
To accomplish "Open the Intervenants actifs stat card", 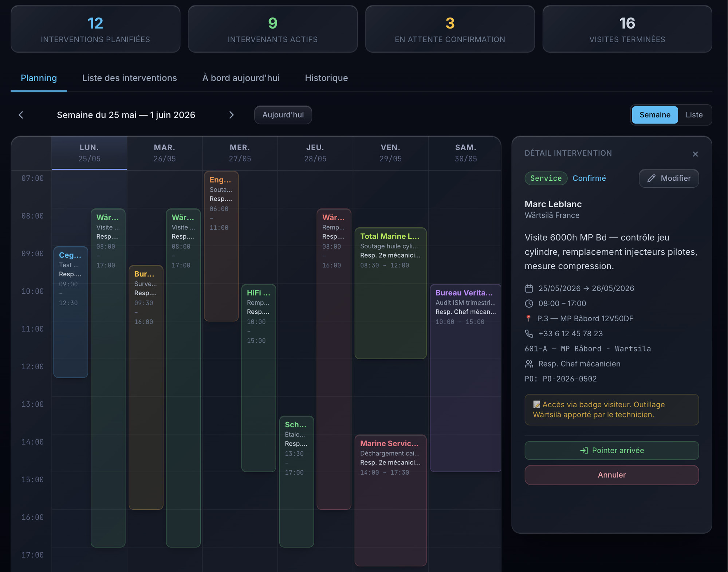I will (x=273, y=29).
